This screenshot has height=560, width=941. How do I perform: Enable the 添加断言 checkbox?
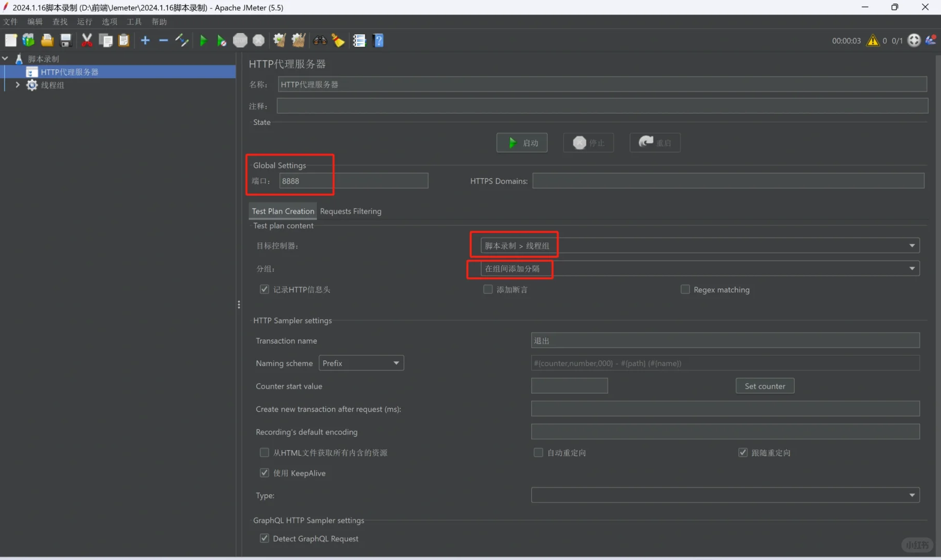click(x=488, y=289)
